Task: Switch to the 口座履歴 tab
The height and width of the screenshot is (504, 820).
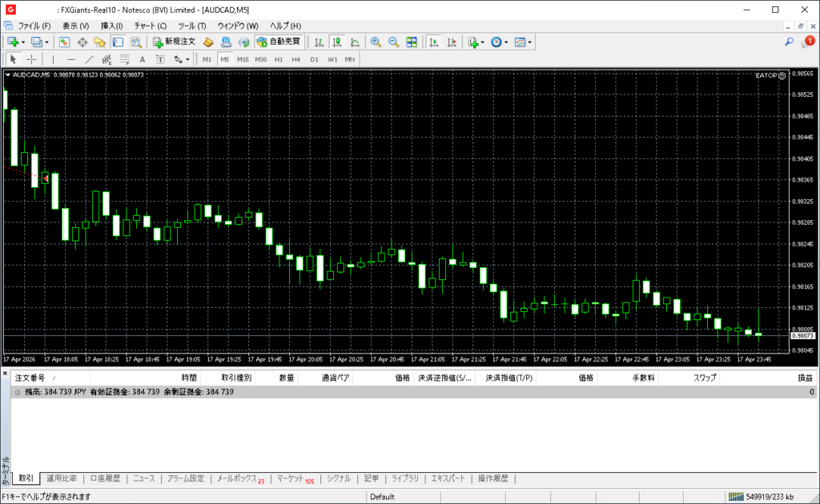Action: 105,478
